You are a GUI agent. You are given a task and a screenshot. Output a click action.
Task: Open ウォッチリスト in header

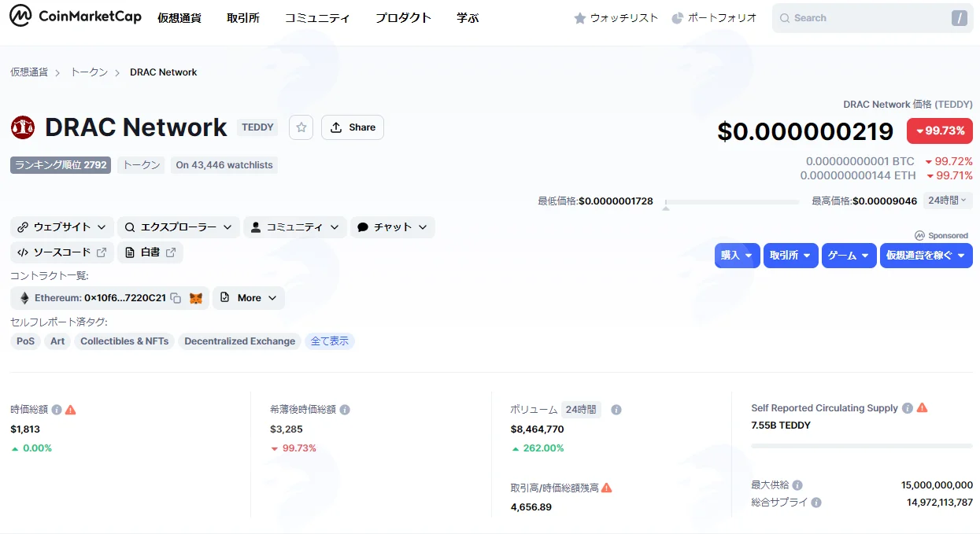[616, 18]
